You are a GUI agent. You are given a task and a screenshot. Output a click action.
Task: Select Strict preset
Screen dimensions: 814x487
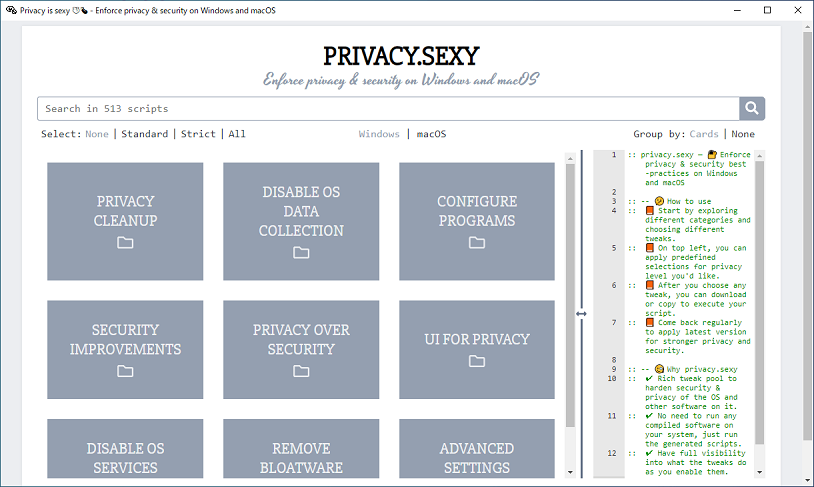pos(198,134)
